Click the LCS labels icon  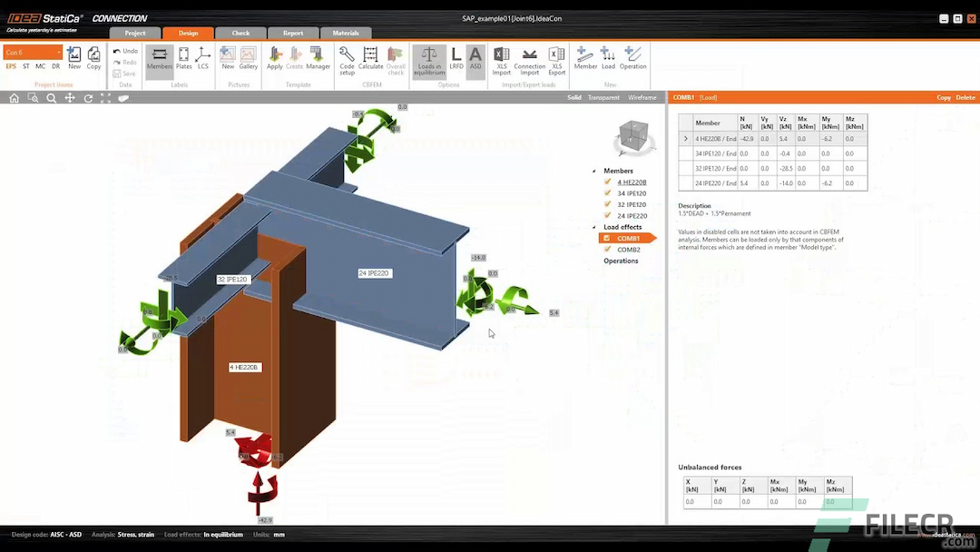coord(202,59)
